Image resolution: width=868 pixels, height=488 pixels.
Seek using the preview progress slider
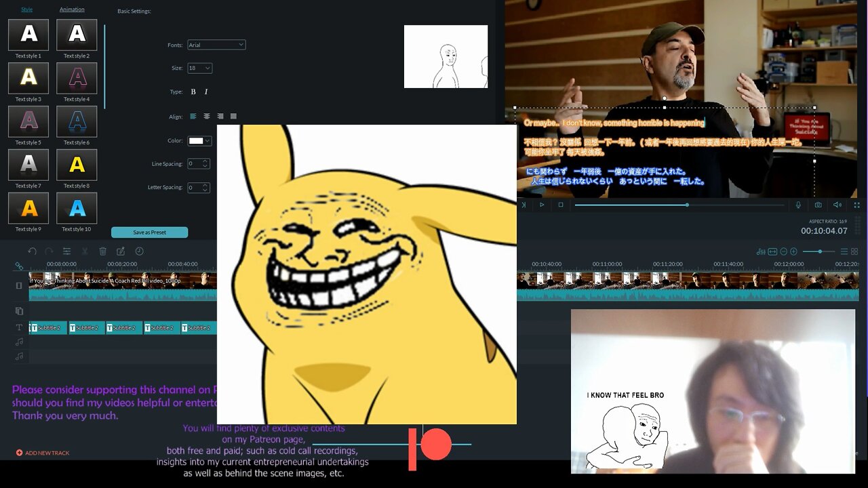(680, 205)
